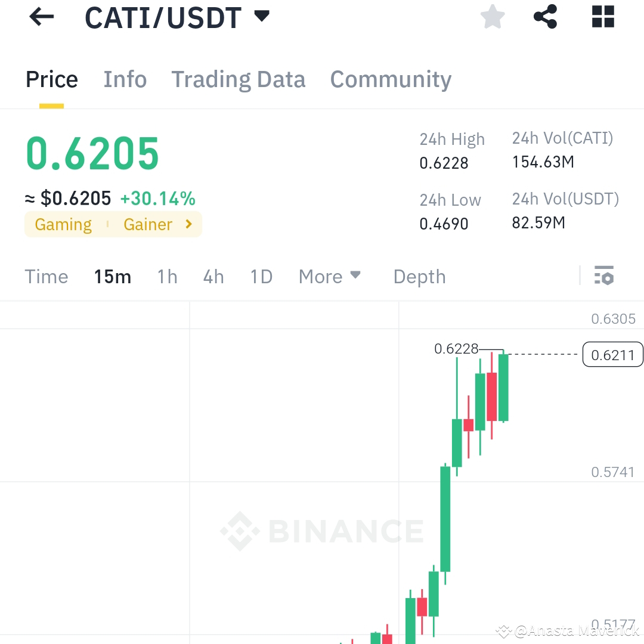Image resolution: width=644 pixels, height=644 pixels.
Task: Switch to the Trading Data tab
Action: point(239,79)
